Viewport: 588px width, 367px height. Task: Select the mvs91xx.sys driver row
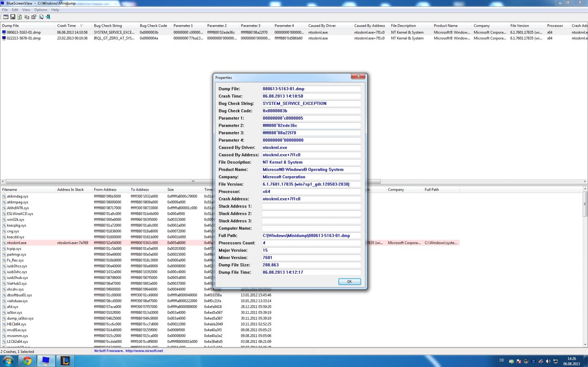pyautogui.click(x=230, y=330)
